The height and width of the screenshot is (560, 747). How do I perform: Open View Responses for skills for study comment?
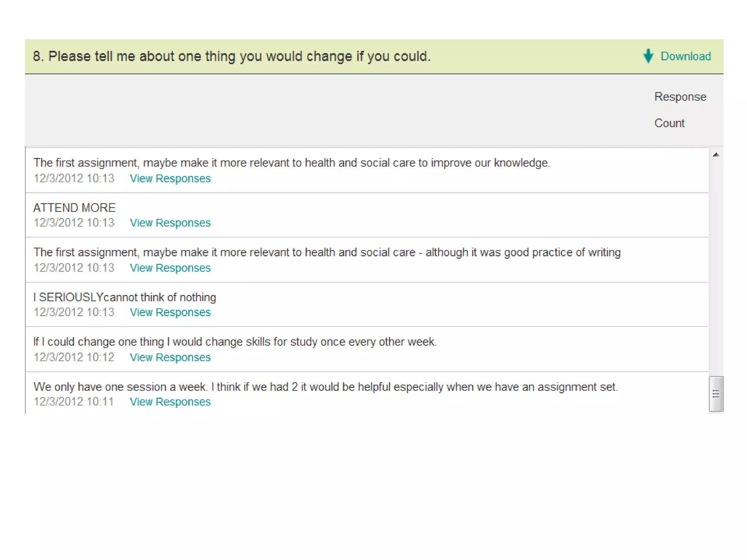170,357
